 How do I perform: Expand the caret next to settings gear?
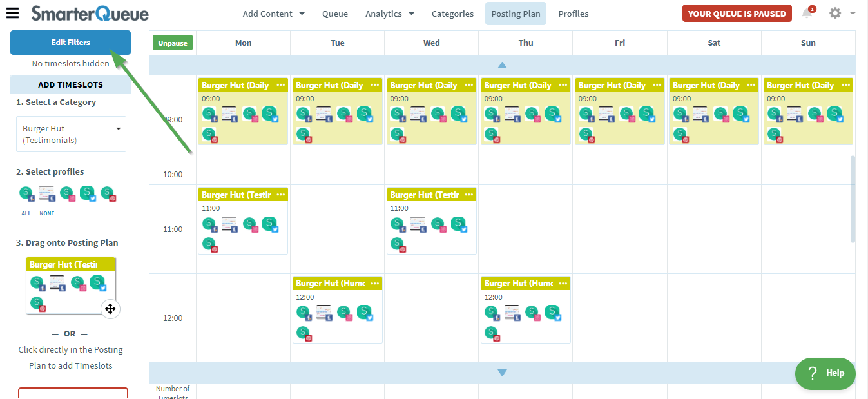coord(853,14)
